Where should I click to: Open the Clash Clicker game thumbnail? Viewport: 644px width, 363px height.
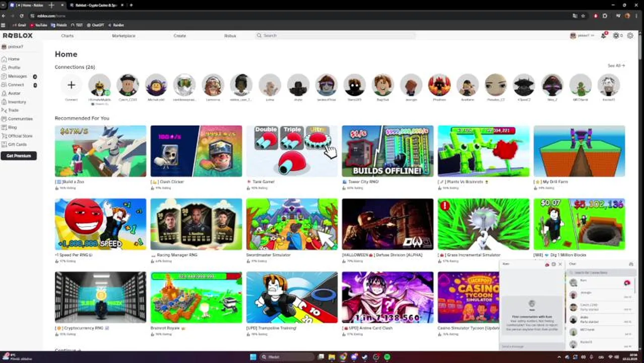[x=196, y=151]
